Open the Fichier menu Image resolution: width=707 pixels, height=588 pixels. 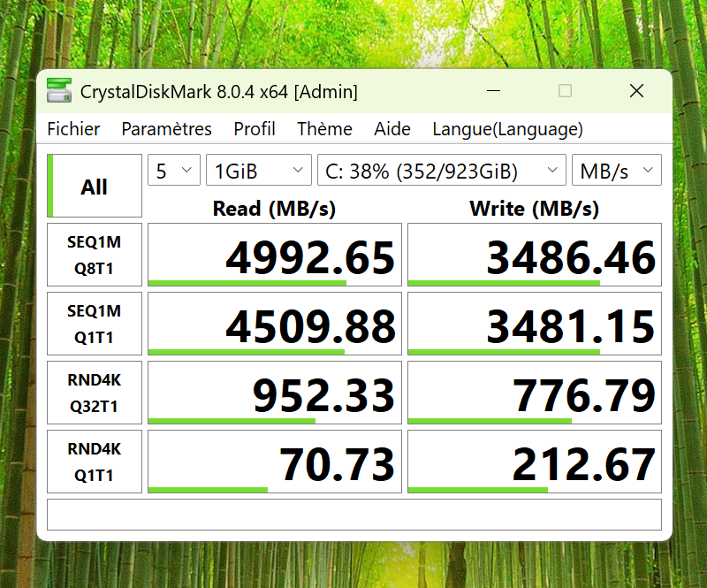tap(73, 129)
